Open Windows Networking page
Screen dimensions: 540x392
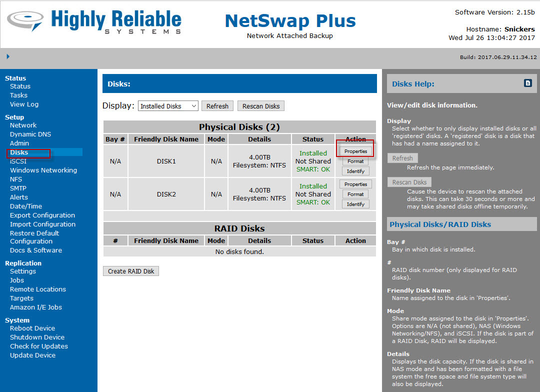coord(43,170)
